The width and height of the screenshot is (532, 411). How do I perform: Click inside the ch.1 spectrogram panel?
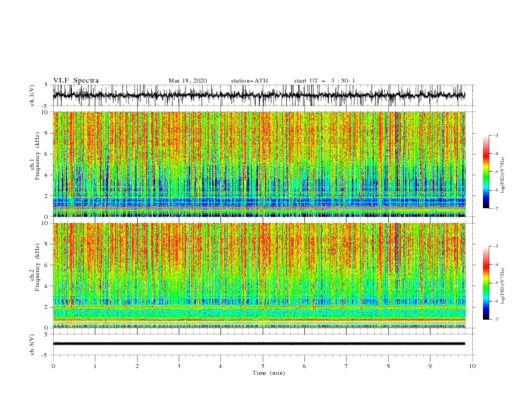259,164
